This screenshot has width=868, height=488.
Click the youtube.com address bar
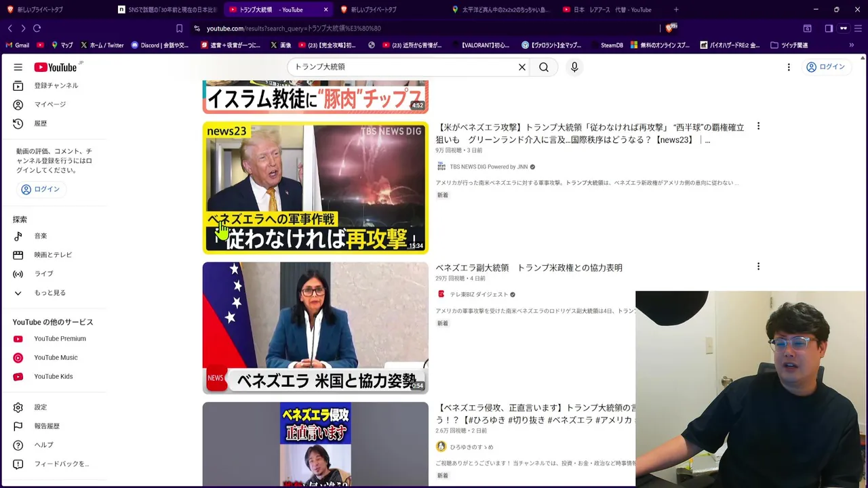pyautogui.click(x=424, y=28)
